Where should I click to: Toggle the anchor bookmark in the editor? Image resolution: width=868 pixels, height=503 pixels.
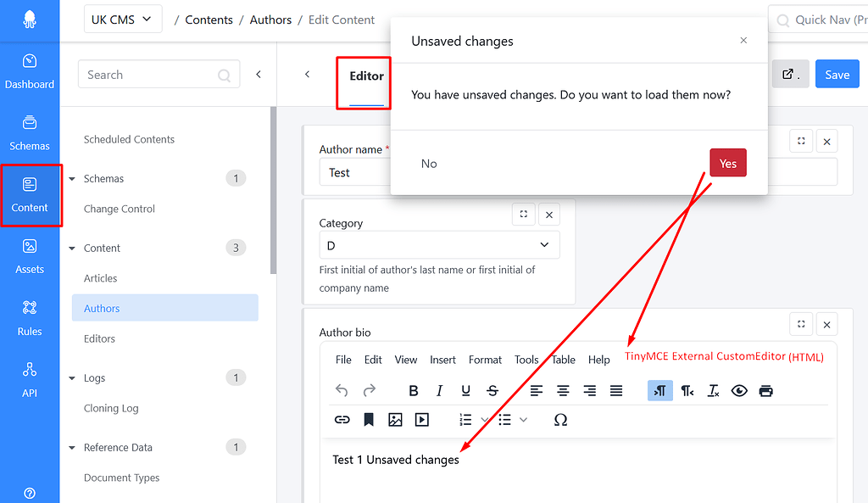coord(369,419)
